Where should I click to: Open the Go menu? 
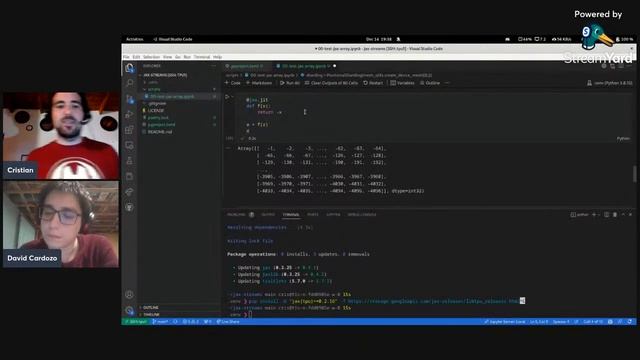coord(178,57)
